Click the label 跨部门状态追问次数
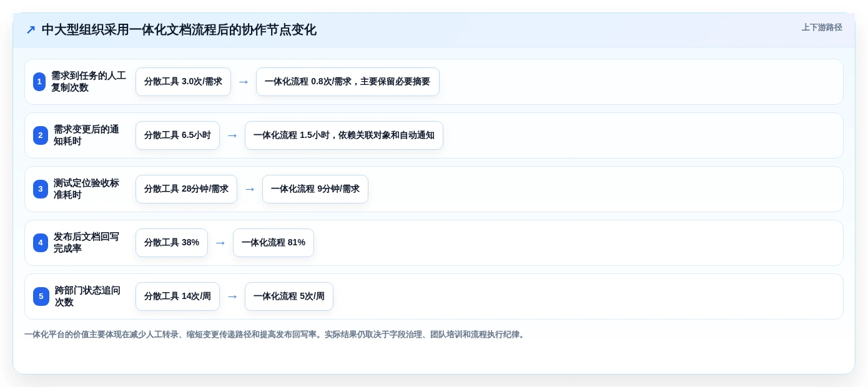The width and height of the screenshot is (868, 387). (87, 296)
